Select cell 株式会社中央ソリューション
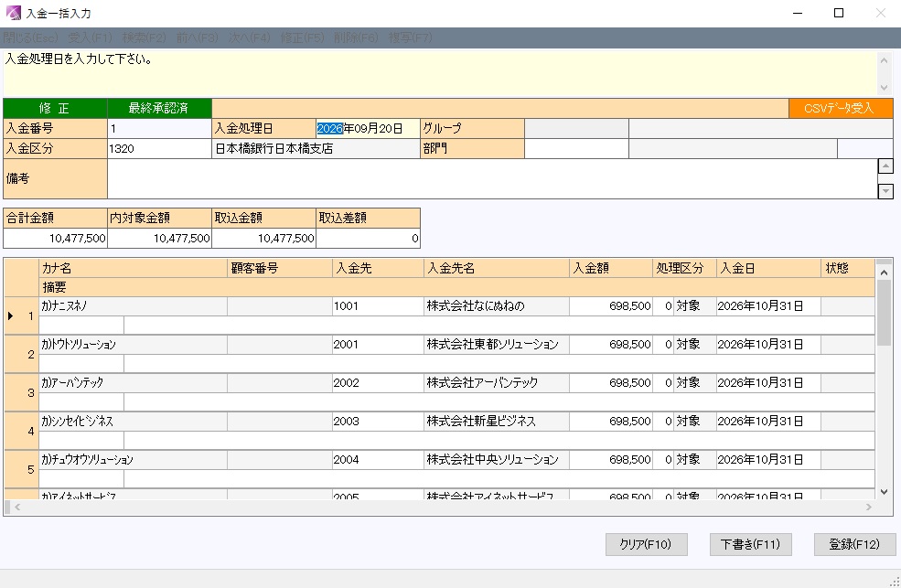Viewport: 901px width, 588px height. click(497, 460)
